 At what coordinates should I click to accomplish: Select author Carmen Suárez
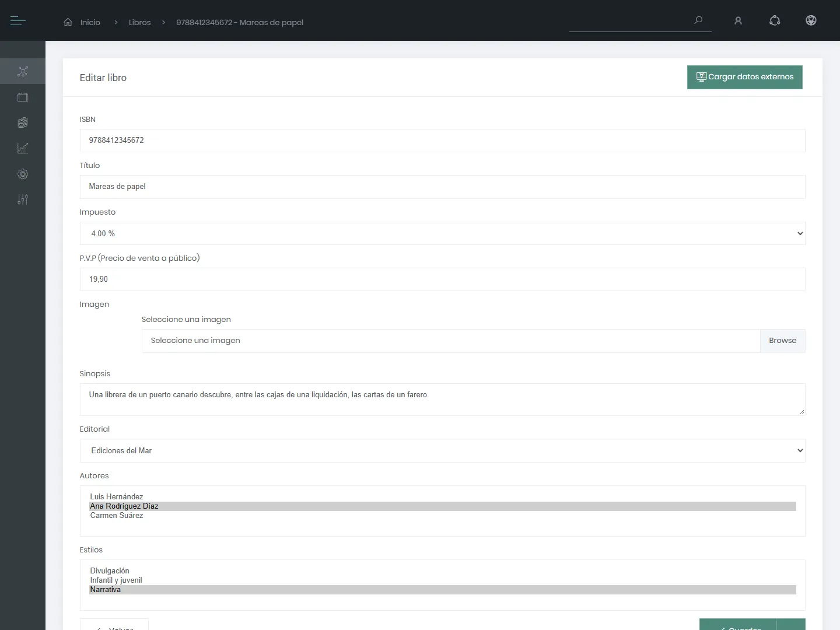coord(443,516)
